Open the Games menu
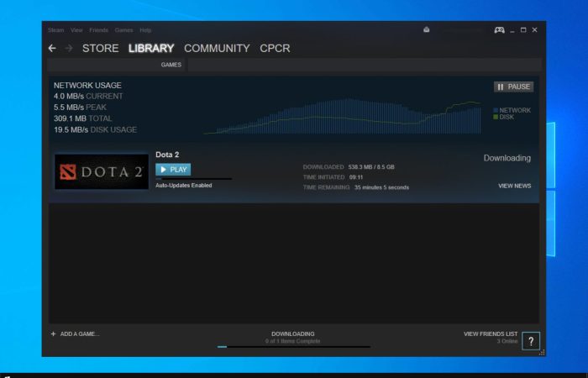 click(x=123, y=30)
